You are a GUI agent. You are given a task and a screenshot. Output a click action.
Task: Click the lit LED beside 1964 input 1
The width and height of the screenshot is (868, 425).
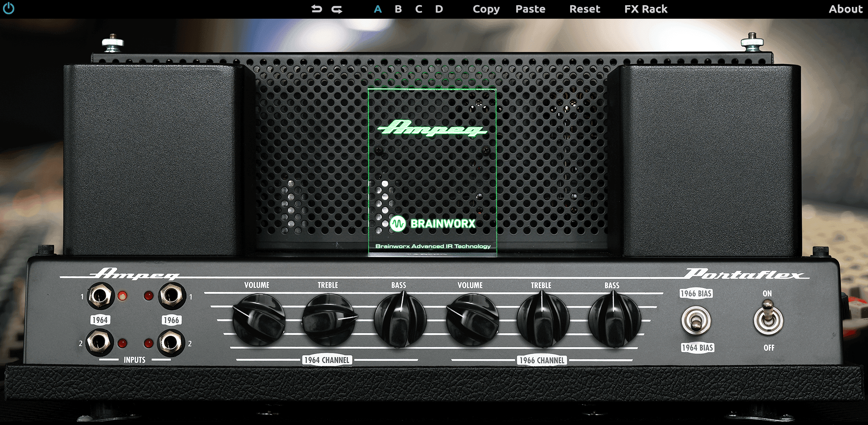122,296
